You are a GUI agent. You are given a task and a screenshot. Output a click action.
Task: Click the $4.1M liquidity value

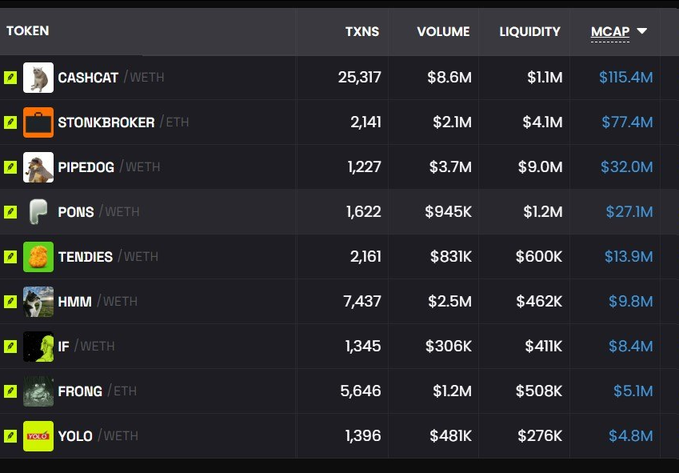(542, 123)
